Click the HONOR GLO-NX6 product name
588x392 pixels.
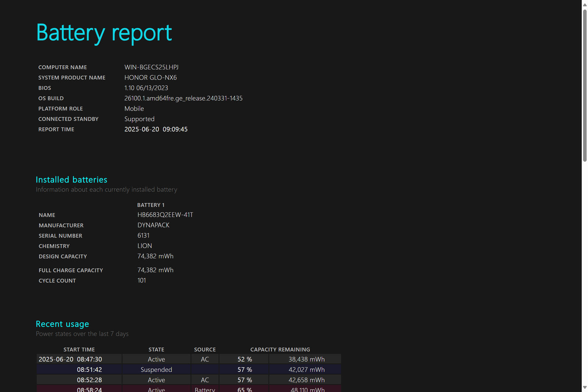(151, 78)
